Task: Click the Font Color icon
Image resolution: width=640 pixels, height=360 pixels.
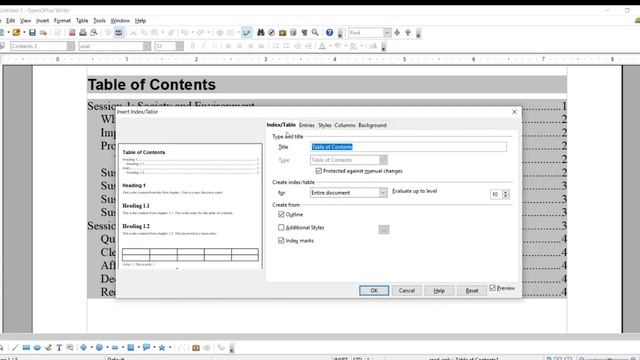Action: 322,46
